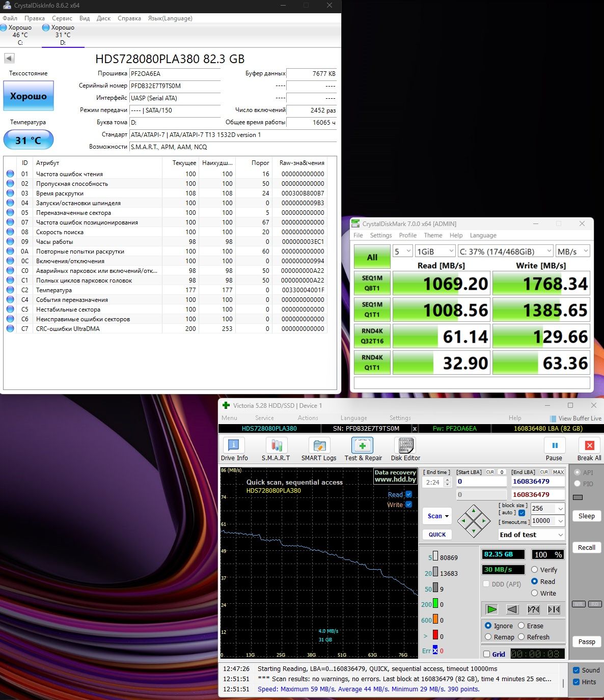Select the Write test mode radio button
Screen dimensions: 604x700
535,593
